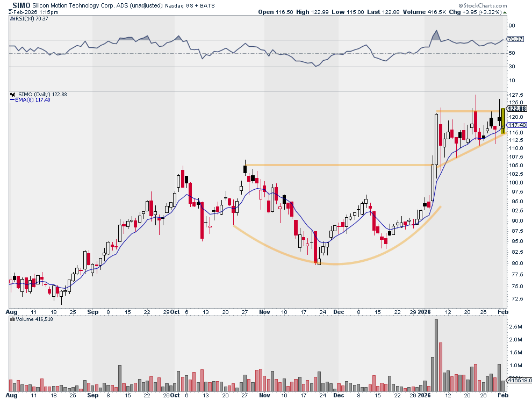This screenshot has width=532, height=400.
Task: Click the 105.0 price axis label
Action: (516, 166)
